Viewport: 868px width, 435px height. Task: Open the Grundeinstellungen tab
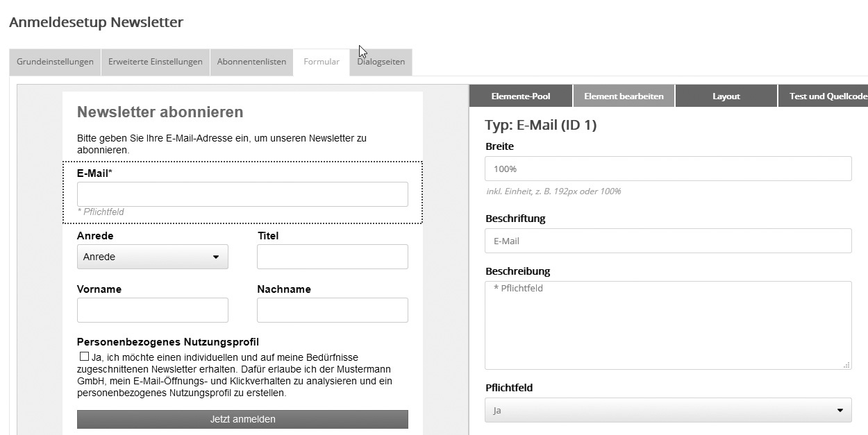click(55, 62)
